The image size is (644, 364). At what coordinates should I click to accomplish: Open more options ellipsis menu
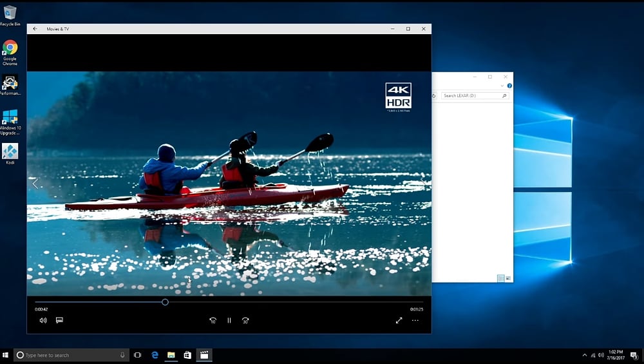coord(415,320)
